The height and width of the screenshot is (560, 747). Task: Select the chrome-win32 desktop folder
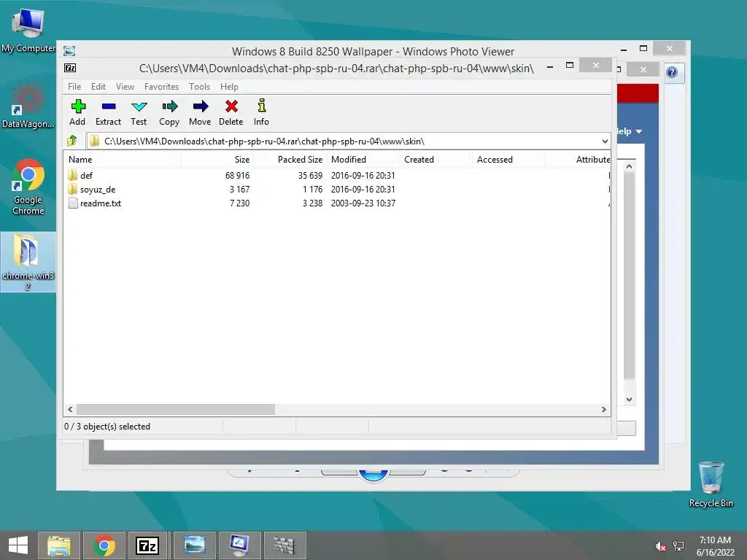click(28, 262)
